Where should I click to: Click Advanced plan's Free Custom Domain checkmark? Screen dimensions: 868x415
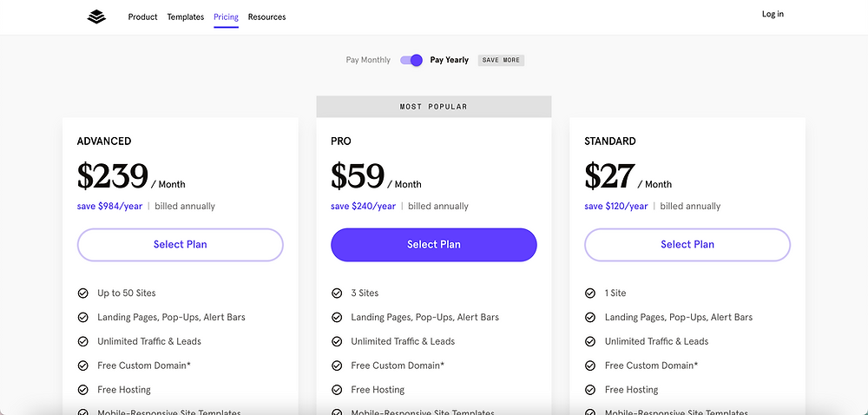[83, 366]
